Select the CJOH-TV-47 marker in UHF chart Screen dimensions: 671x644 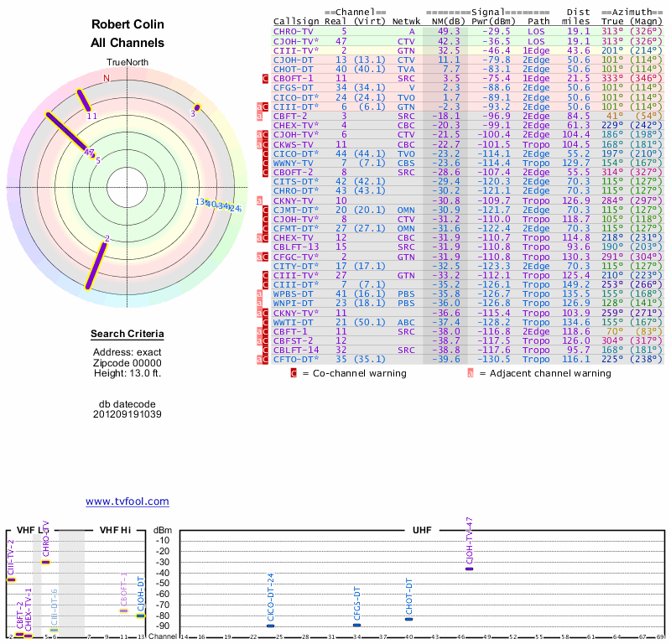469,569
